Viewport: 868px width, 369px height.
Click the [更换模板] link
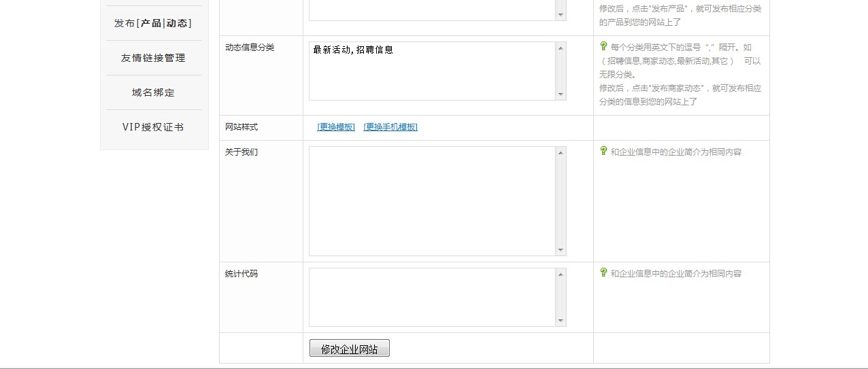pos(336,127)
